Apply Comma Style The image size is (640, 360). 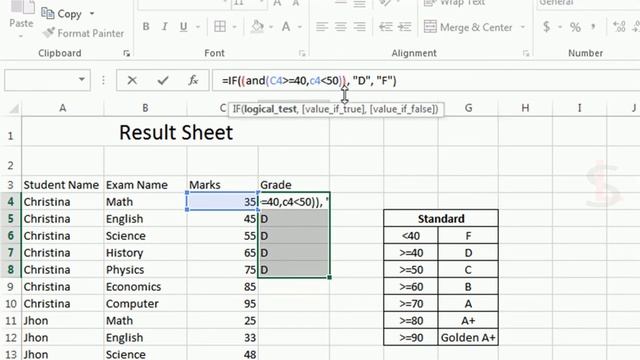tap(593, 27)
